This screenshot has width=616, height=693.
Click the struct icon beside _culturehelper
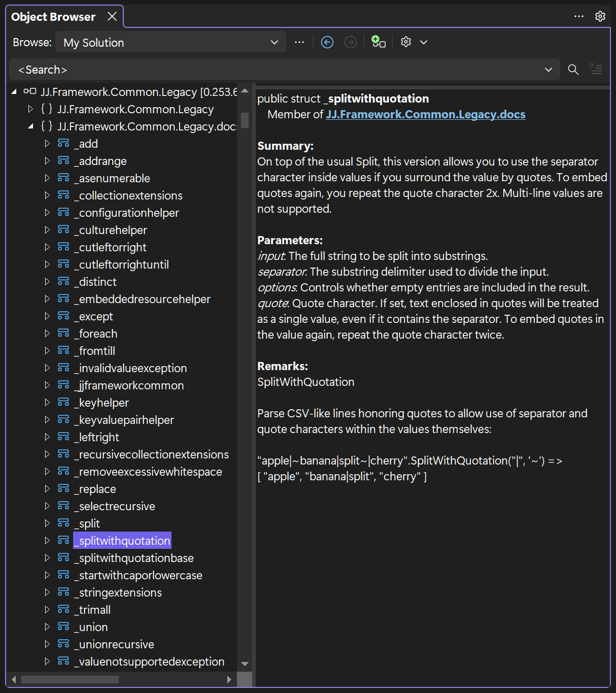point(63,230)
